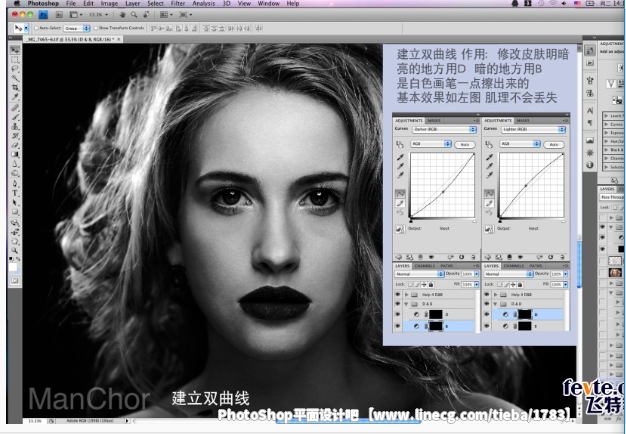The height and width of the screenshot is (434, 626).
Task: Click the Hand tool in application bar
Action: coord(123,14)
